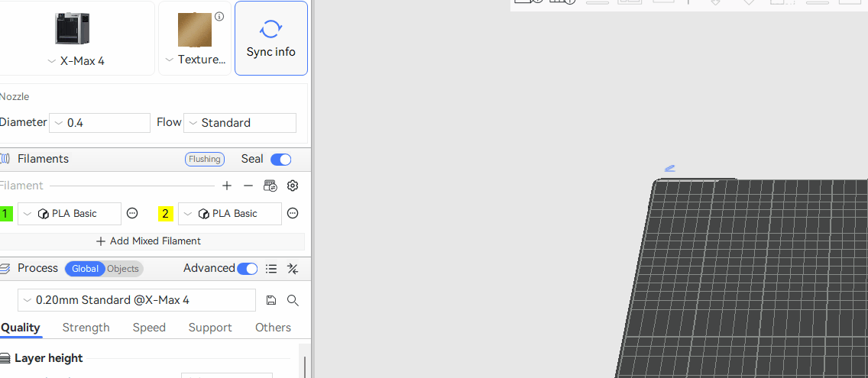The height and width of the screenshot is (378, 868).
Task: Click the Flushing button
Action: click(205, 160)
